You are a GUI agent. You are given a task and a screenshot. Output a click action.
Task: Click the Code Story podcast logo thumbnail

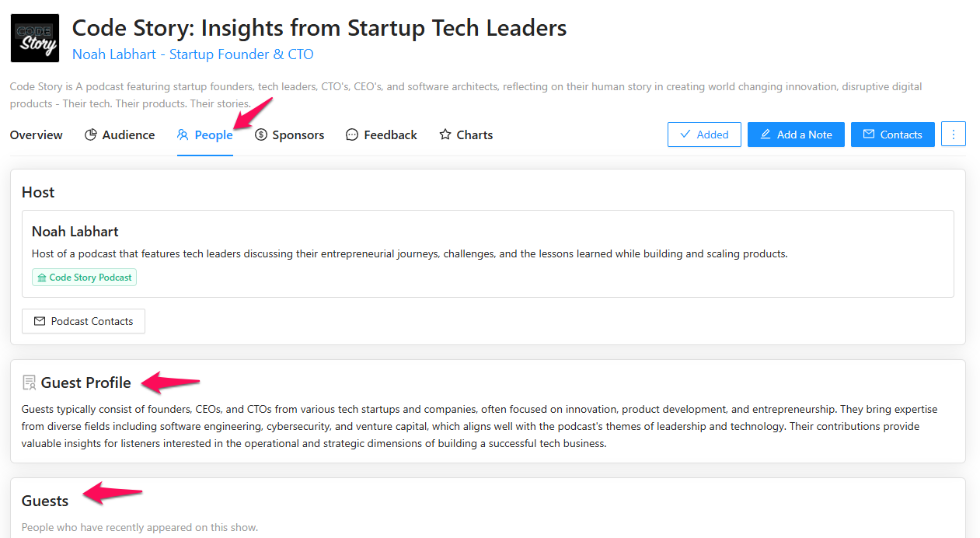pyautogui.click(x=35, y=38)
